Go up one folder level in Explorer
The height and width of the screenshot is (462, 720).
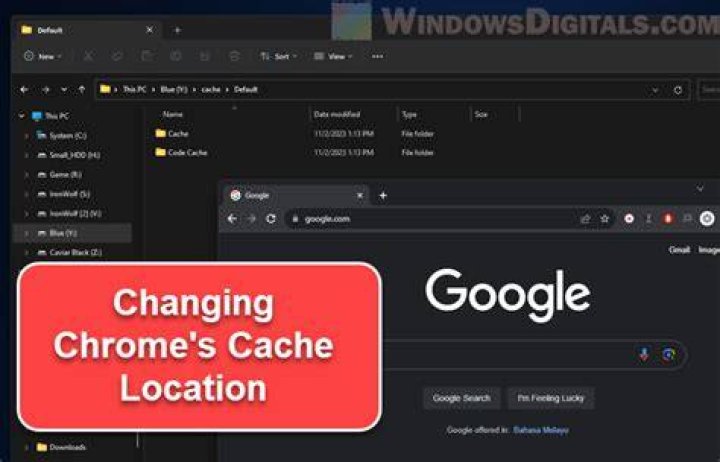tap(82, 90)
